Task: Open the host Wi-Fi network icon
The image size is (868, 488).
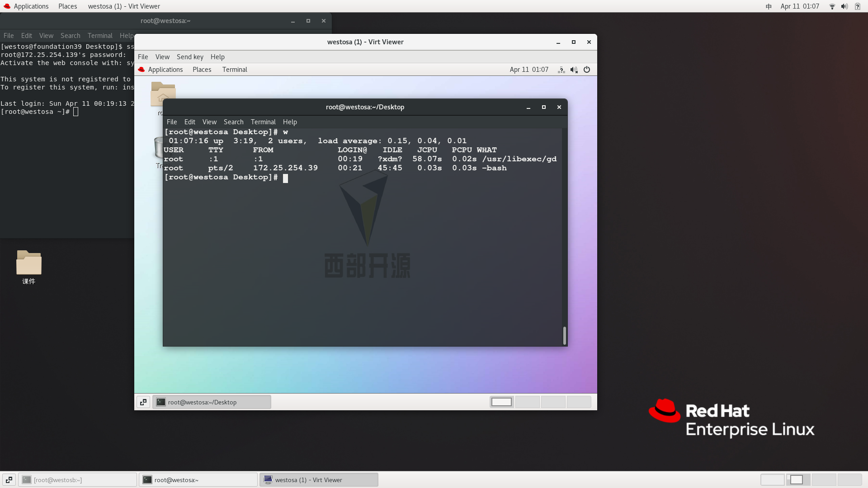Action: click(x=832, y=6)
